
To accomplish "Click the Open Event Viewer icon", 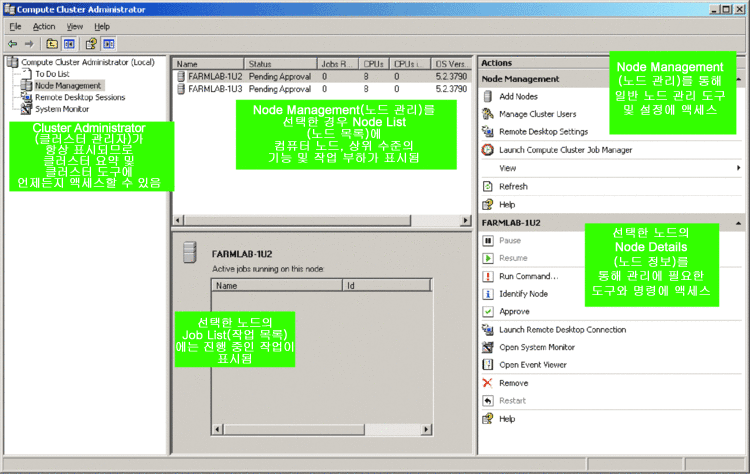I will click(487, 365).
